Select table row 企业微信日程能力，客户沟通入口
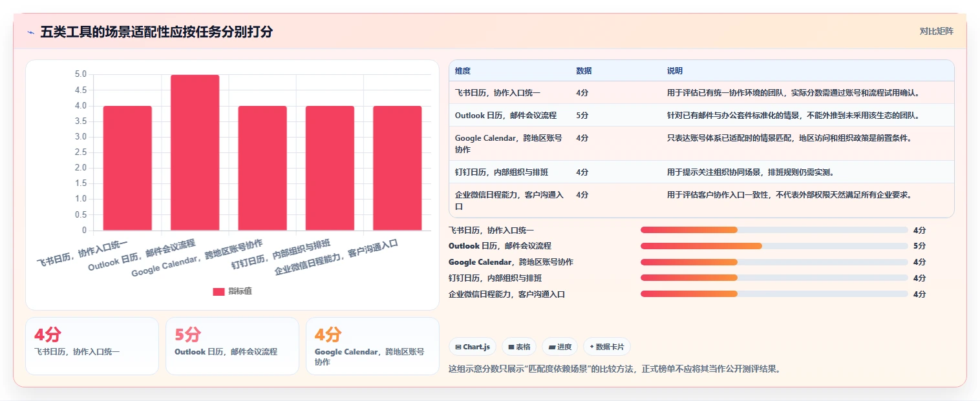 (x=701, y=200)
